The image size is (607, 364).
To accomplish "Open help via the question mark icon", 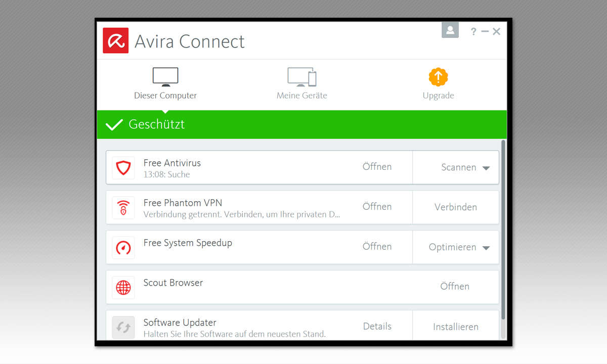I will tap(473, 31).
